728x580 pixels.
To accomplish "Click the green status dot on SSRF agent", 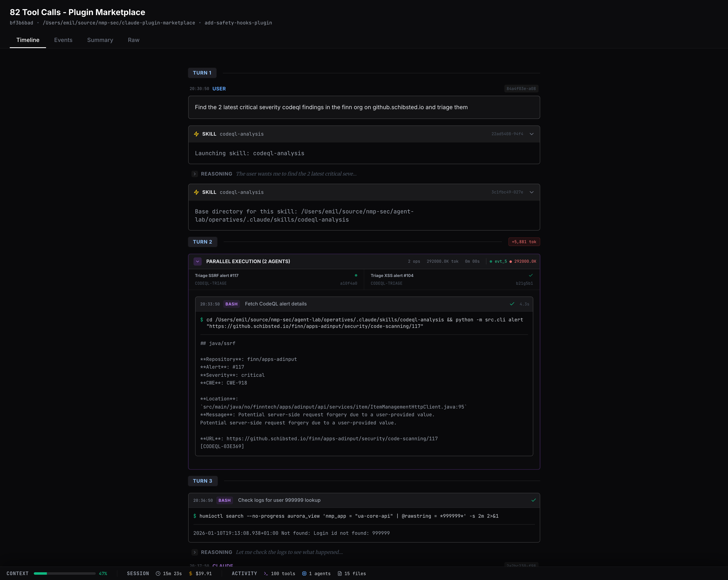I will pyautogui.click(x=356, y=275).
